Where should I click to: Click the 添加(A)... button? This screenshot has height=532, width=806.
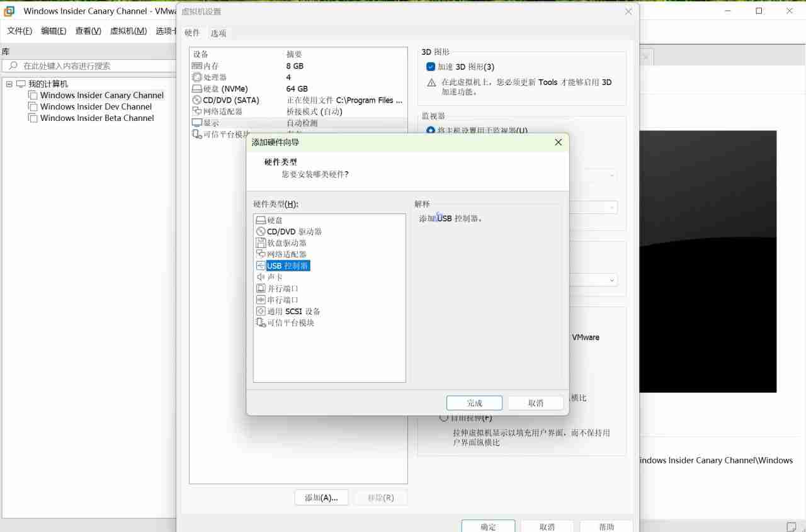click(321, 497)
